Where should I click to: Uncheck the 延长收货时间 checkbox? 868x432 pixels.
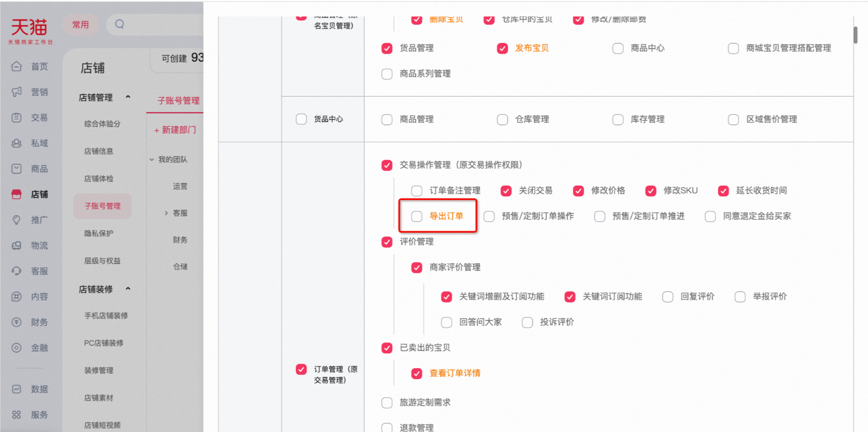723,191
